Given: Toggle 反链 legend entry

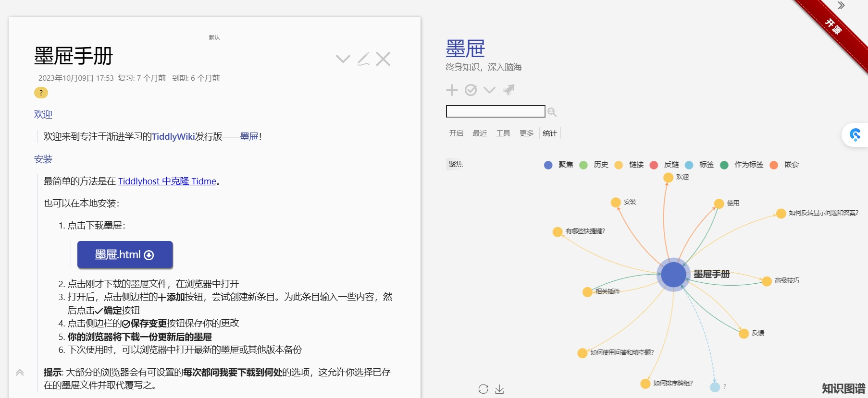Looking at the screenshot, I should pyautogui.click(x=664, y=165).
